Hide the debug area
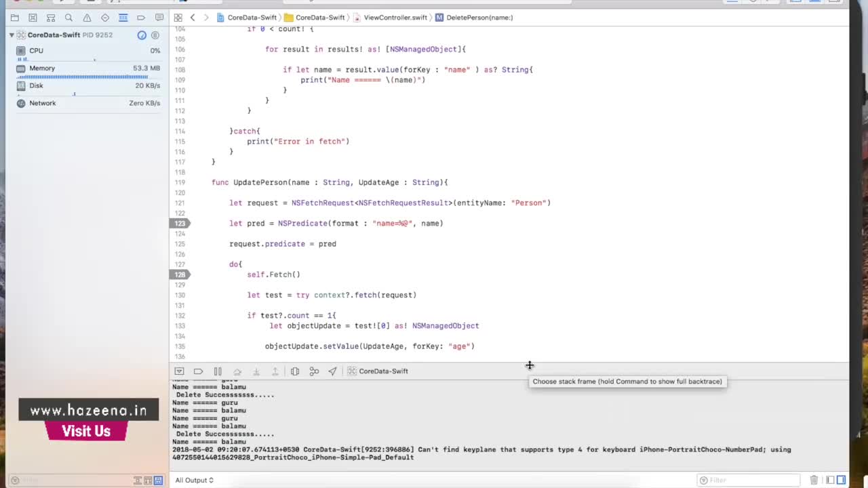 (x=179, y=371)
